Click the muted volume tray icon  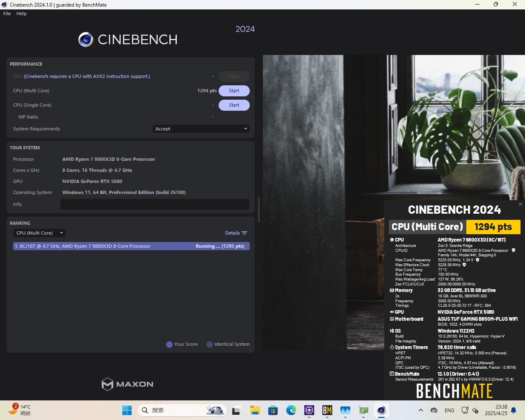pyautogui.click(x=475, y=410)
